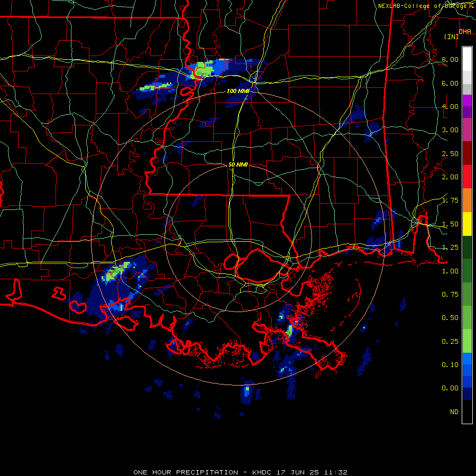Click the 0.25 legend label

tap(450, 342)
